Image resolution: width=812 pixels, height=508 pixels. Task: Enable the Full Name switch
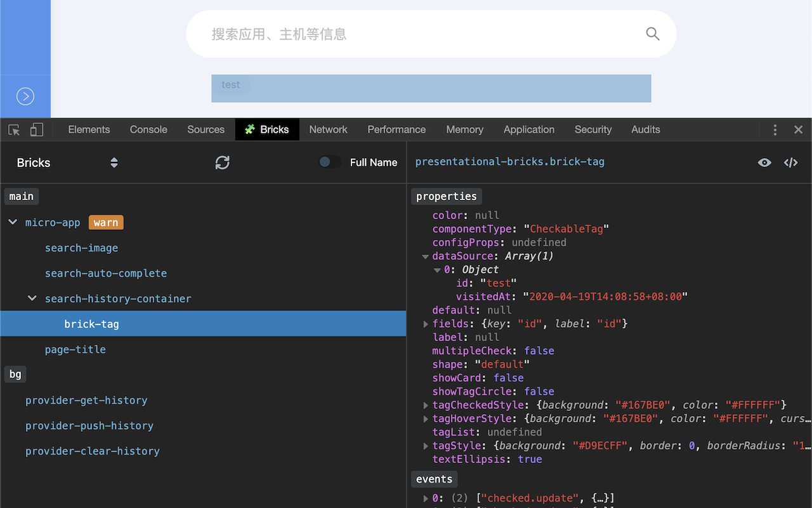(x=329, y=162)
